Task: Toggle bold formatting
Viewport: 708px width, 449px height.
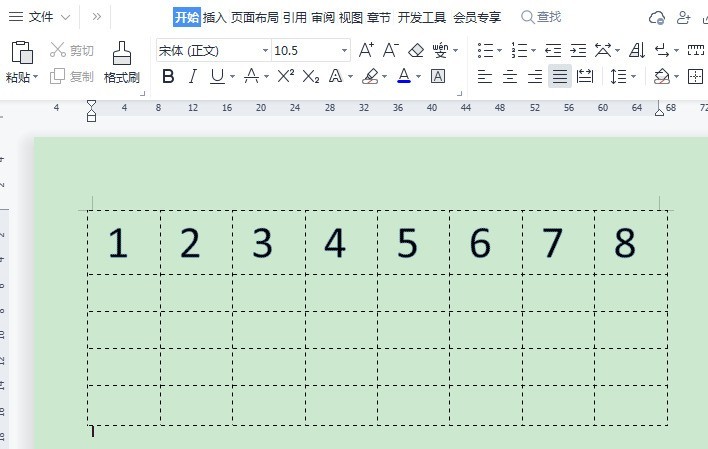Action: pyautogui.click(x=168, y=76)
